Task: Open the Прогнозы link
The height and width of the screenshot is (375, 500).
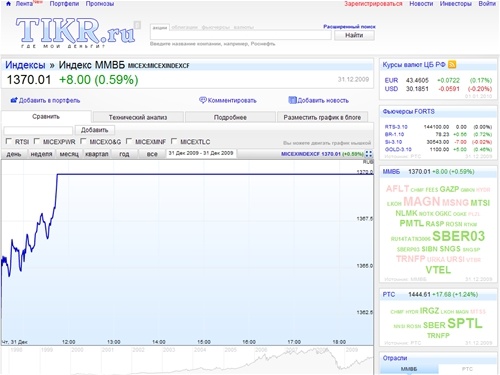Action: 100,4
